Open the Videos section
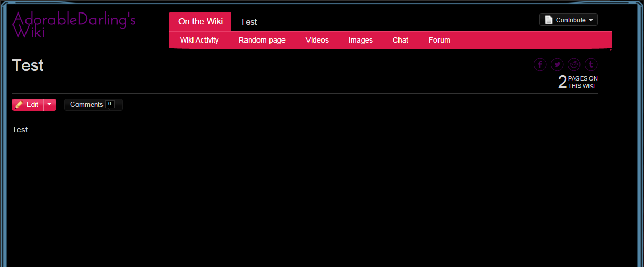This screenshot has width=644, height=267. (x=317, y=40)
